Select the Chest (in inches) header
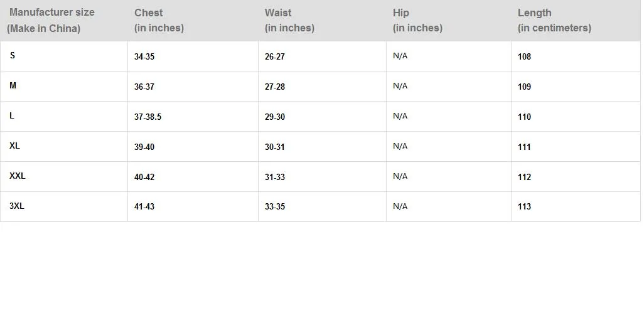Screen dimensions: 644x323 [159, 20]
